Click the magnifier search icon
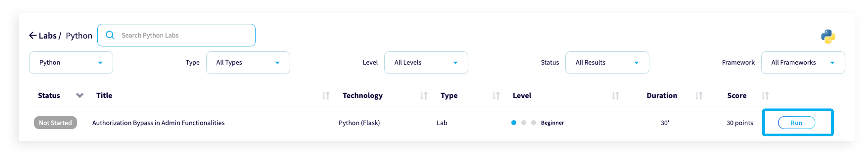This screenshot has height=161, width=868. tap(110, 35)
